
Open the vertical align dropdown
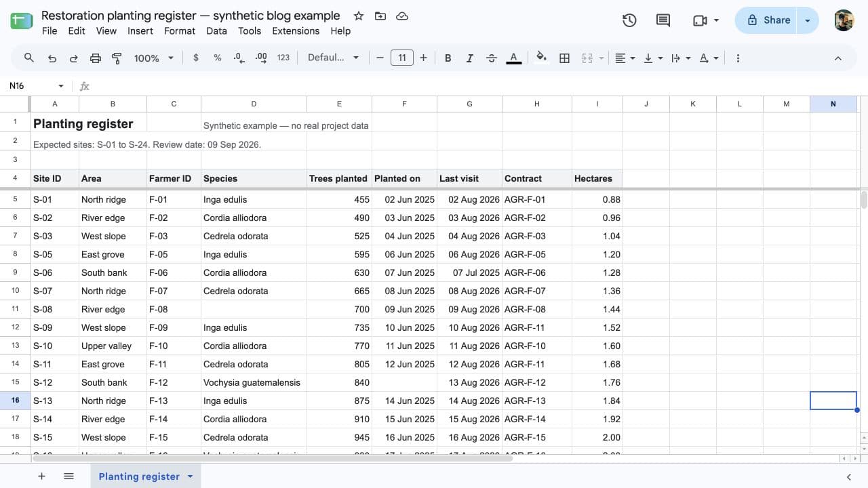coord(652,58)
